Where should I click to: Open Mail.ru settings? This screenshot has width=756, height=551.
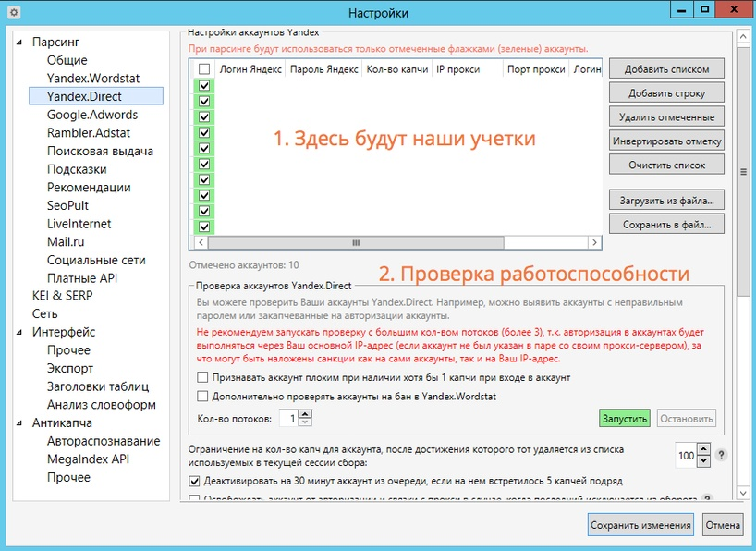click(66, 241)
